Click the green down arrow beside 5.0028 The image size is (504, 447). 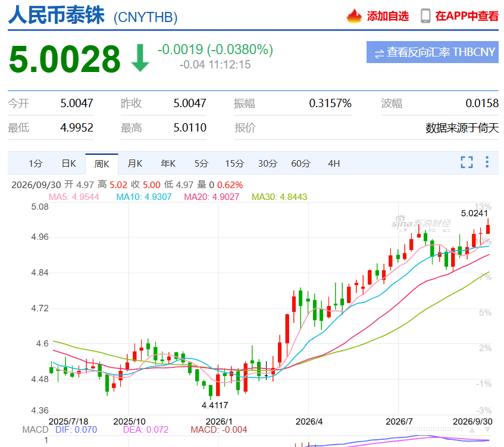140,58
